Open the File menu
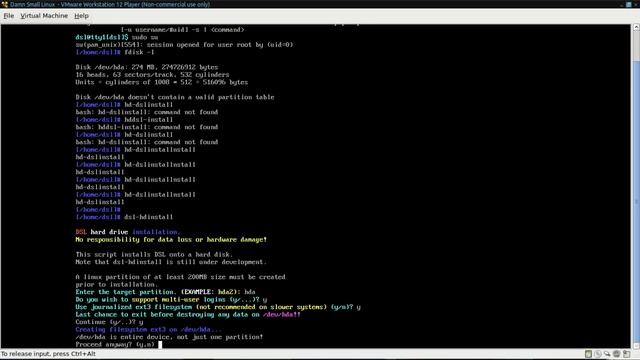This screenshot has width=640, height=360. (9, 16)
